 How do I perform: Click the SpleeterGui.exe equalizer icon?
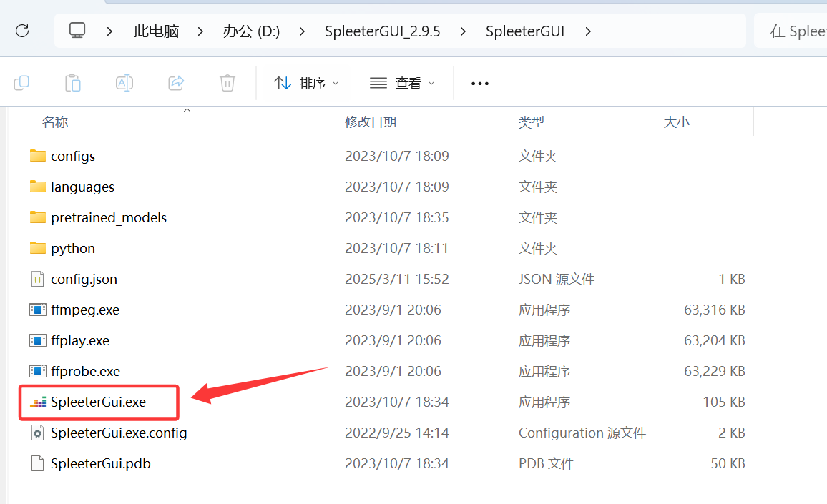pos(37,402)
